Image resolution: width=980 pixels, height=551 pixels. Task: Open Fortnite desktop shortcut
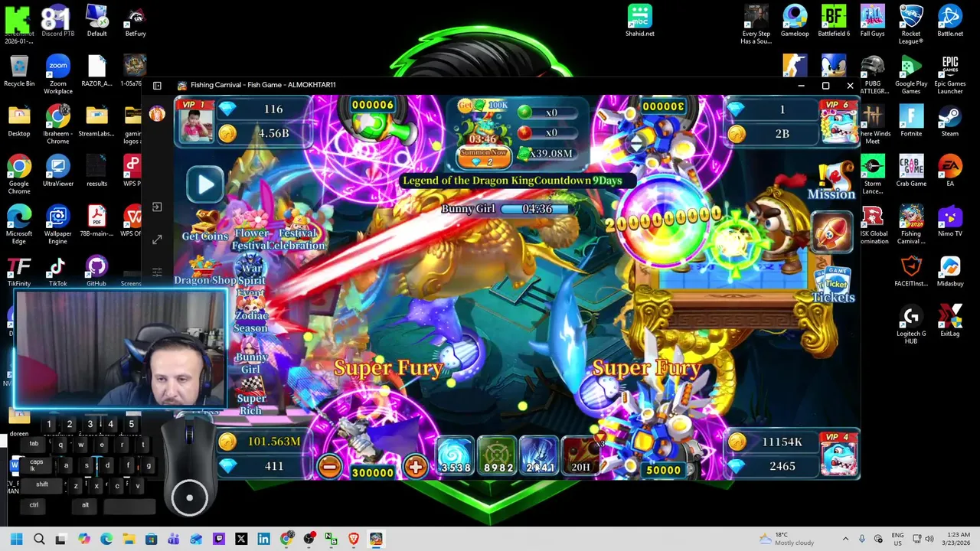911,121
